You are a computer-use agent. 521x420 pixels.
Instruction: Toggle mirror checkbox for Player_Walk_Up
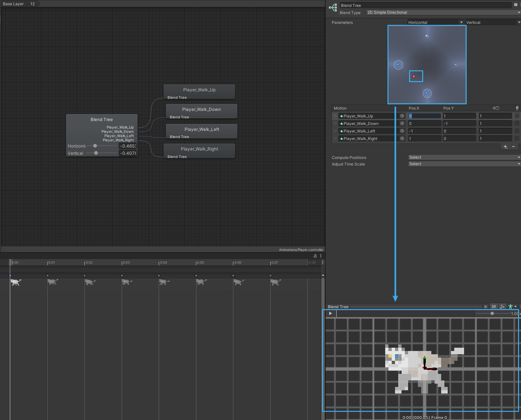517,116
